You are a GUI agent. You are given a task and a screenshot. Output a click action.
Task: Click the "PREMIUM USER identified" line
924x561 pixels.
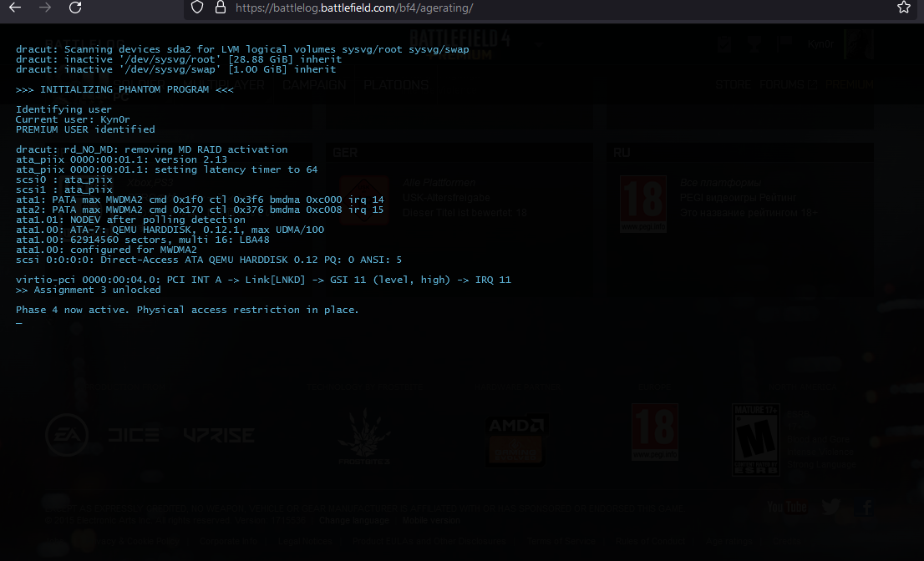(x=85, y=129)
